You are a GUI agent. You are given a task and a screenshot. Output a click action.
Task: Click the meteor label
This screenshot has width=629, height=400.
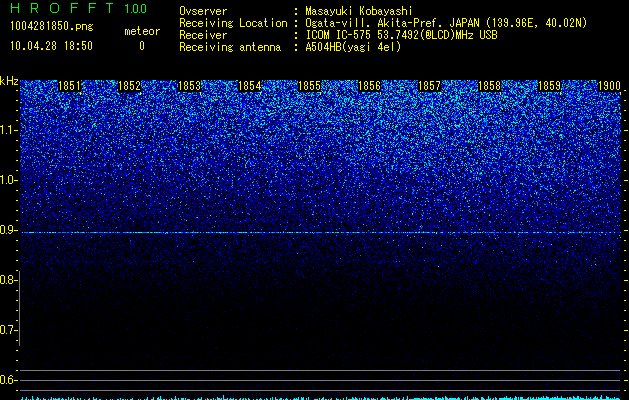(142, 31)
